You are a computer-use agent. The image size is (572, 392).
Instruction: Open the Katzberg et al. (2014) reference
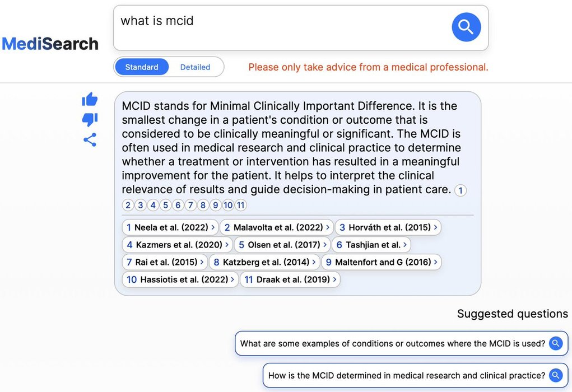coord(264,262)
